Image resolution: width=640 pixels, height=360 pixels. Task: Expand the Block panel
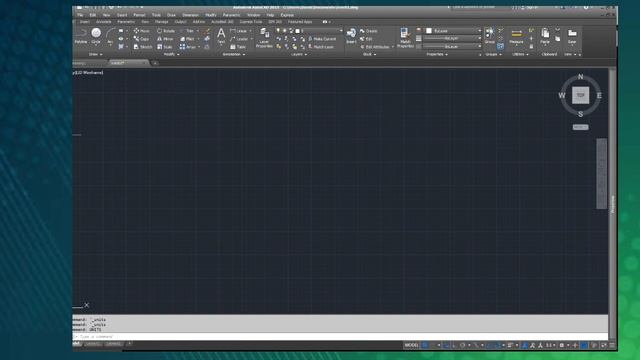(369, 54)
